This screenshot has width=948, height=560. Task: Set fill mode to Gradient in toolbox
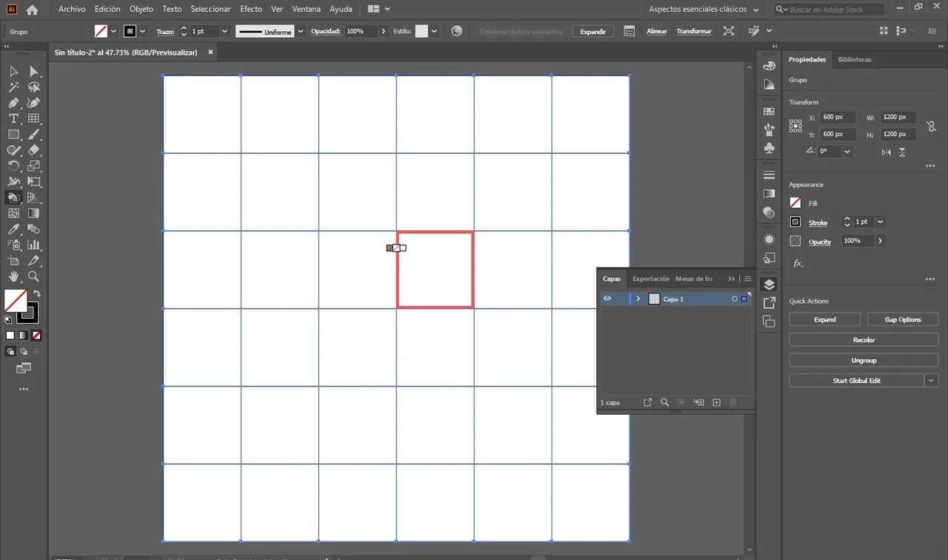click(x=23, y=336)
